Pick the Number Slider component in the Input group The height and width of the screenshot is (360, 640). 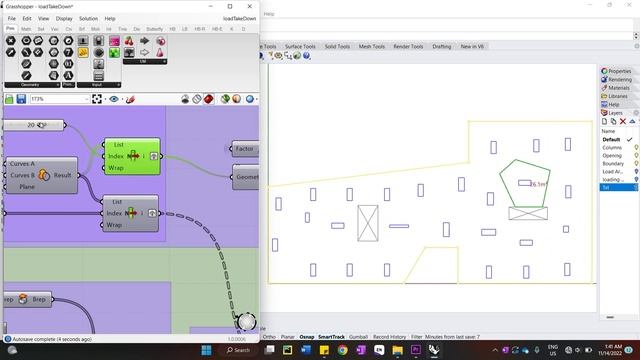pyautogui.click(x=83, y=40)
